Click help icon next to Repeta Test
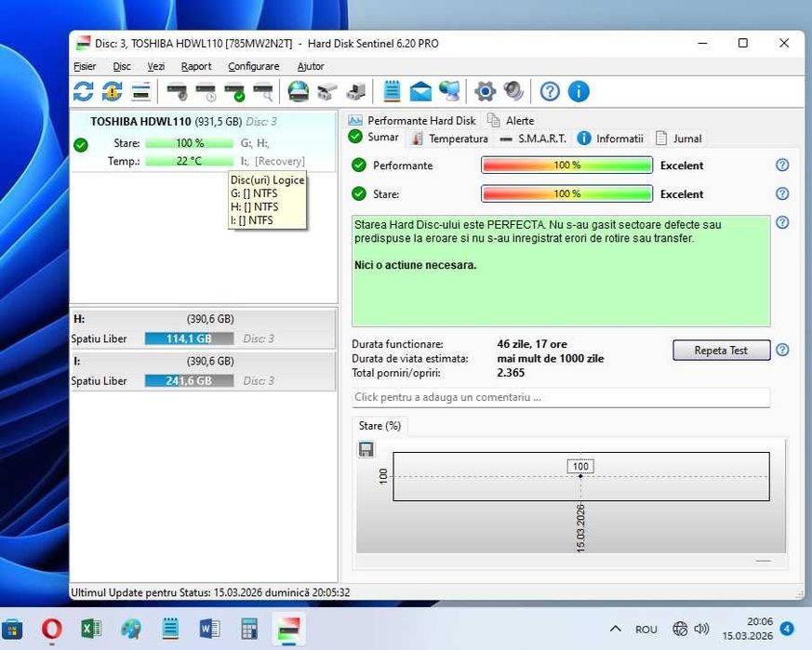812x650 pixels. coord(782,351)
